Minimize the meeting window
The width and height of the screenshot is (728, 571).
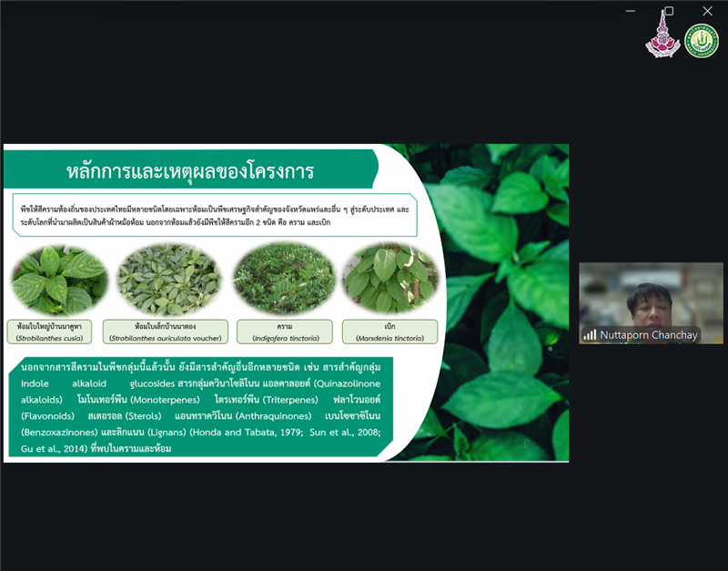tap(630, 11)
